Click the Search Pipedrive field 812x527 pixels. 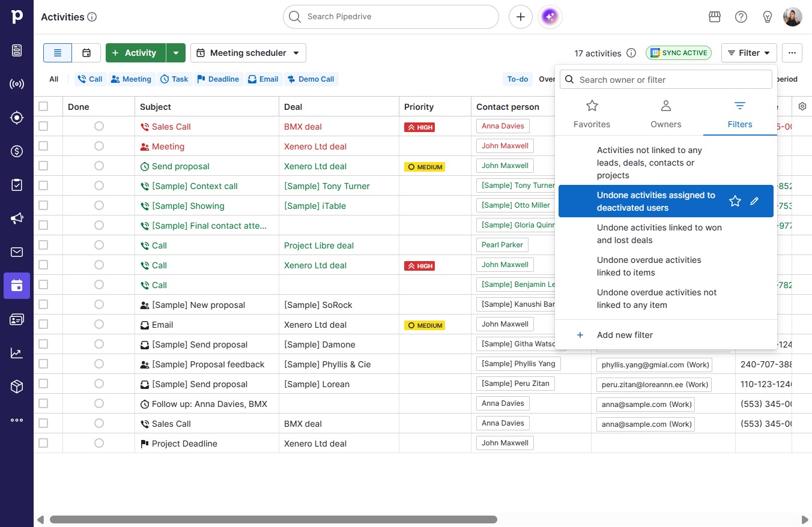point(391,17)
